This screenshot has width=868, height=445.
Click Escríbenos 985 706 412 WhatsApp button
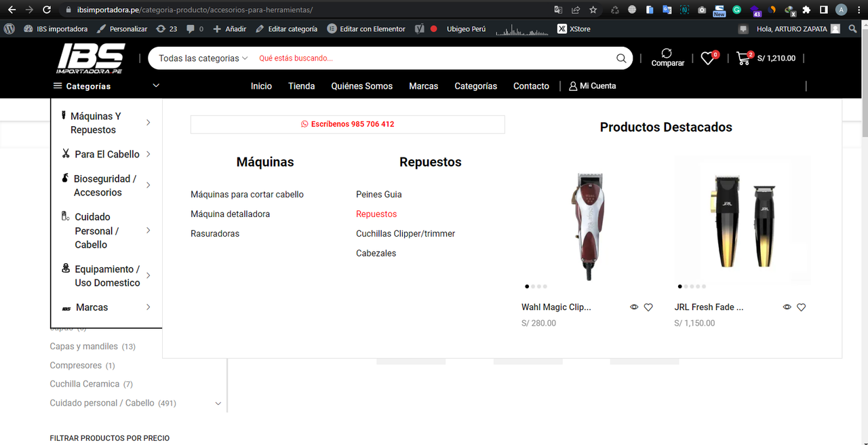click(x=348, y=124)
